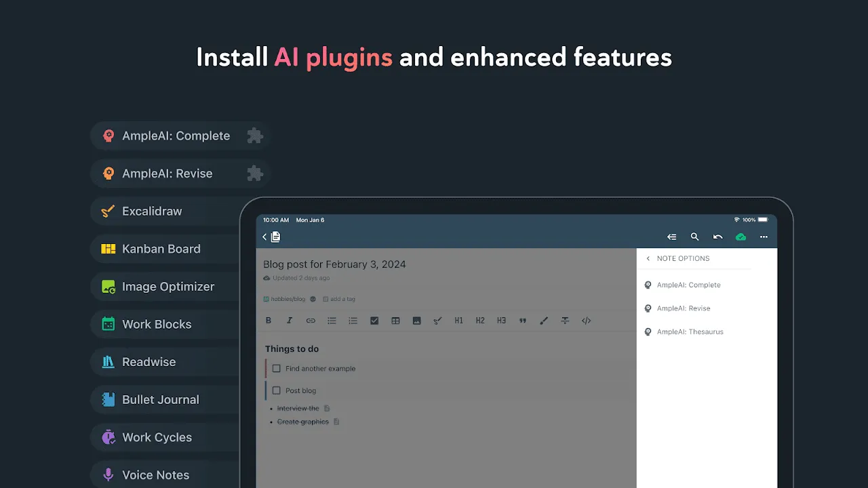Insert a table with the table icon

tap(395, 321)
